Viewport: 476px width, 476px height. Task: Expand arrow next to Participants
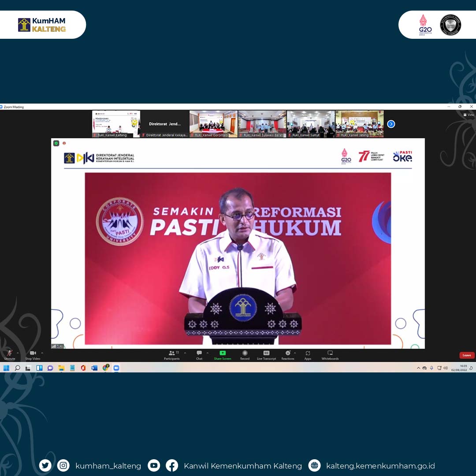[x=185, y=353]
